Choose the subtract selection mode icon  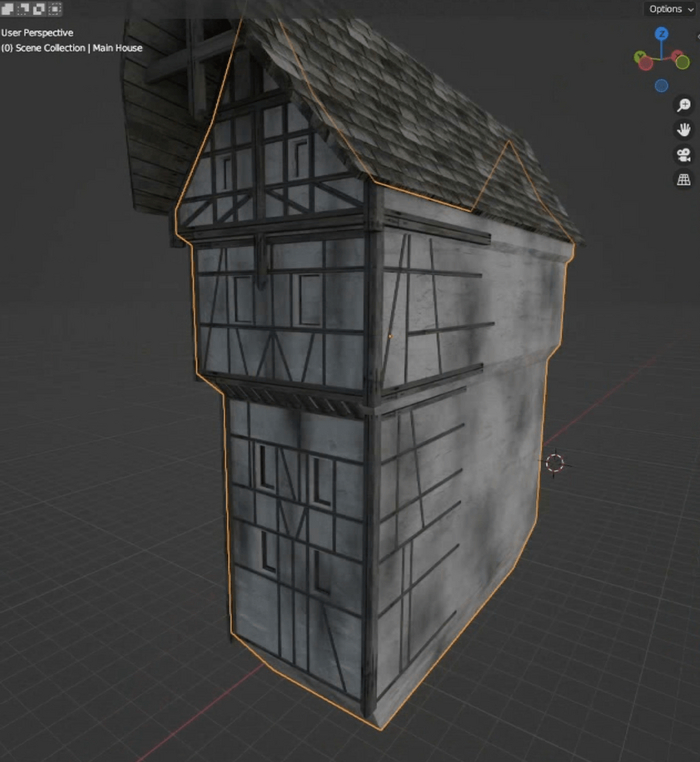(39, 9)
